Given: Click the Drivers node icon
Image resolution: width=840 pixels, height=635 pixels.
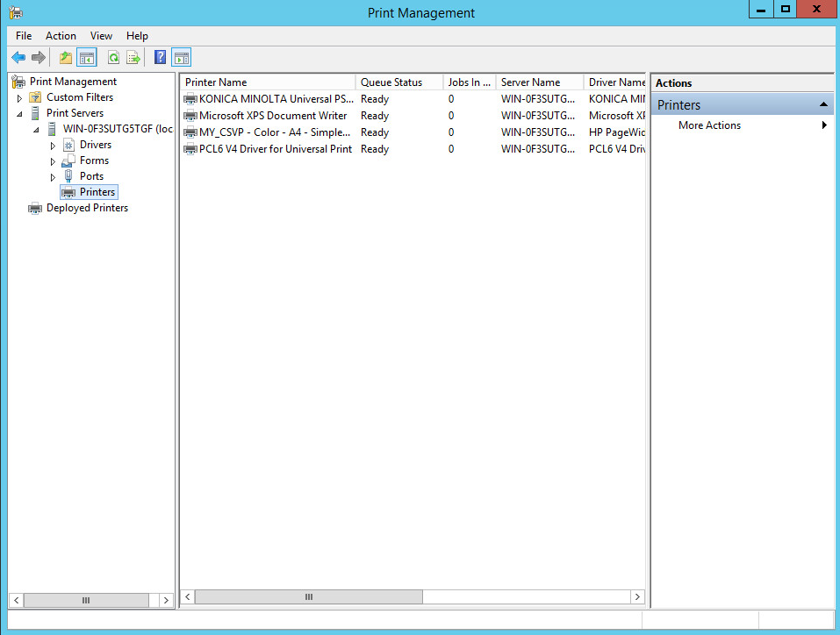Looking at the screenshot, I should point(68,145).
